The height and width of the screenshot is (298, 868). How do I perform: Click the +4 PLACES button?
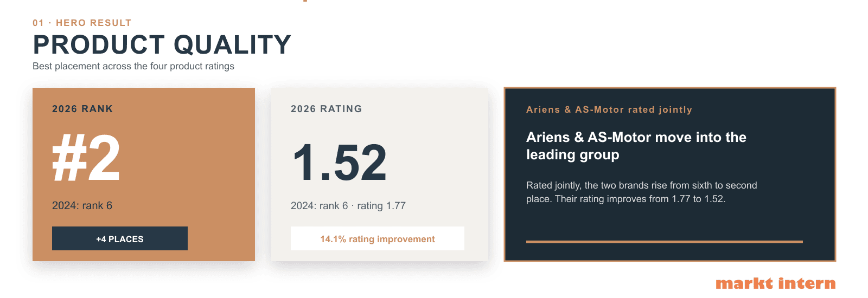(x=120, y=238)
